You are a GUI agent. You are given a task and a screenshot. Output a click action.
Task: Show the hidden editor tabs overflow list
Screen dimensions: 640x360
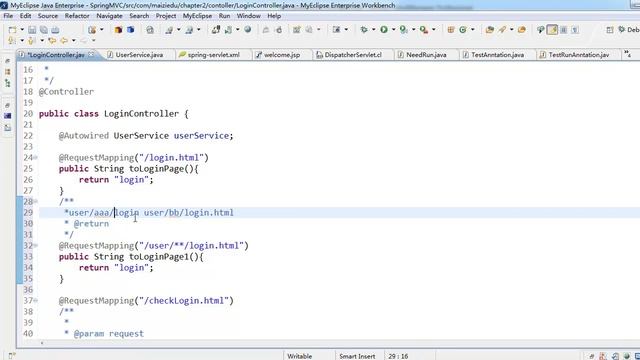pyautogui.click(x=628, y=54)
